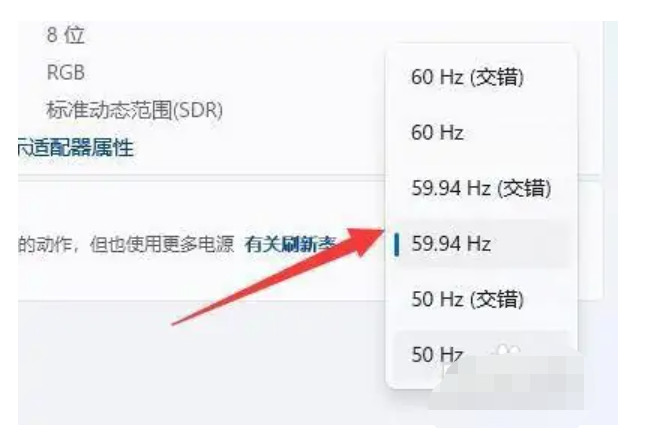Click the blue selection indicator beside 59.94 Hz

[x=396, y=244]
